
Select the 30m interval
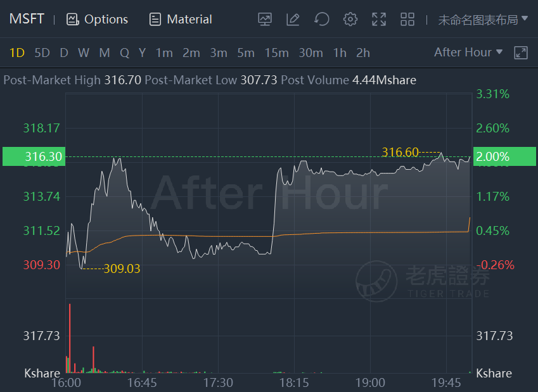[x=311, y=53]
